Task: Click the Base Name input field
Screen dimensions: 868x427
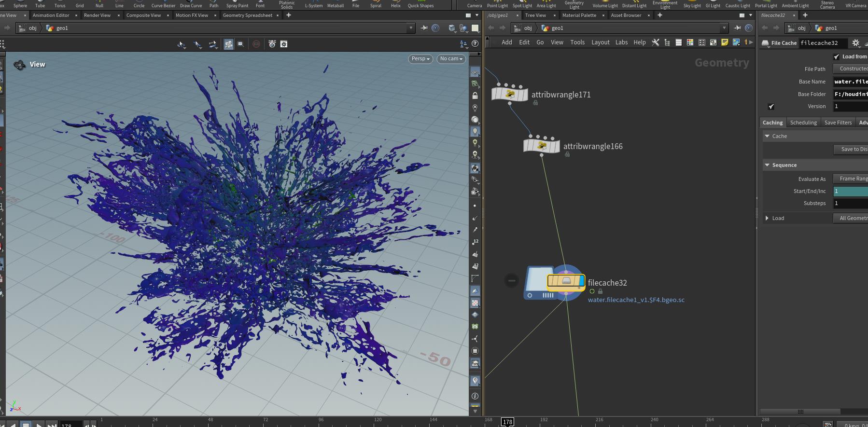Action: [x=850, y=82]
